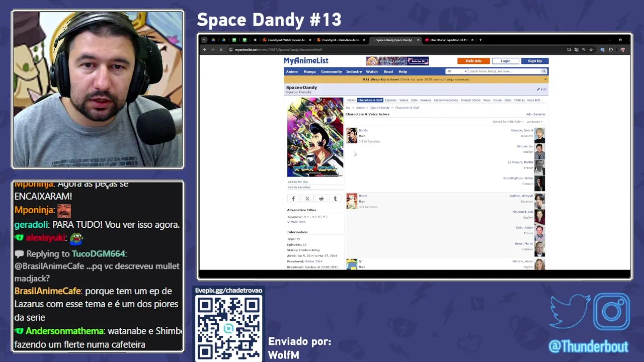Open the browser extensions puzzle icon
The height and width of the screenshot is (362, 644).
[x=611, y=50]
